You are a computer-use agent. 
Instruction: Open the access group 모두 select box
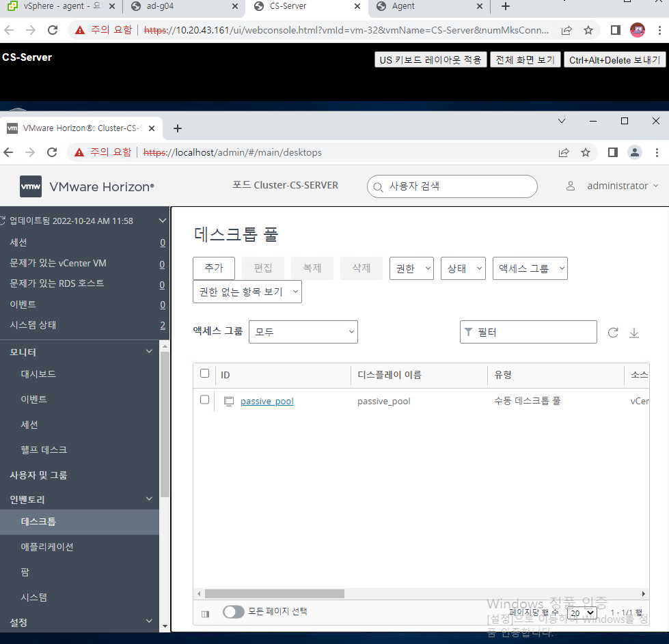click(303, 332)
